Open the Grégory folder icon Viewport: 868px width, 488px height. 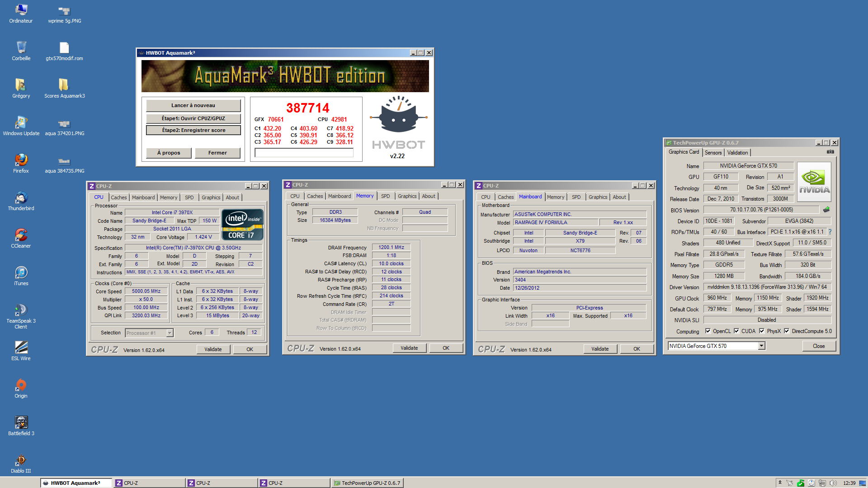(x=21, y=89)
